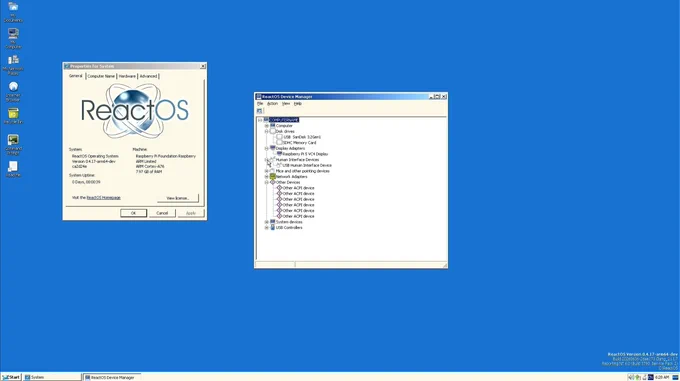Viewport: 680px width, 381px height.
Task: Click the Display Adapters category icon
Action: pyautogui.click(x=273, y=148)
